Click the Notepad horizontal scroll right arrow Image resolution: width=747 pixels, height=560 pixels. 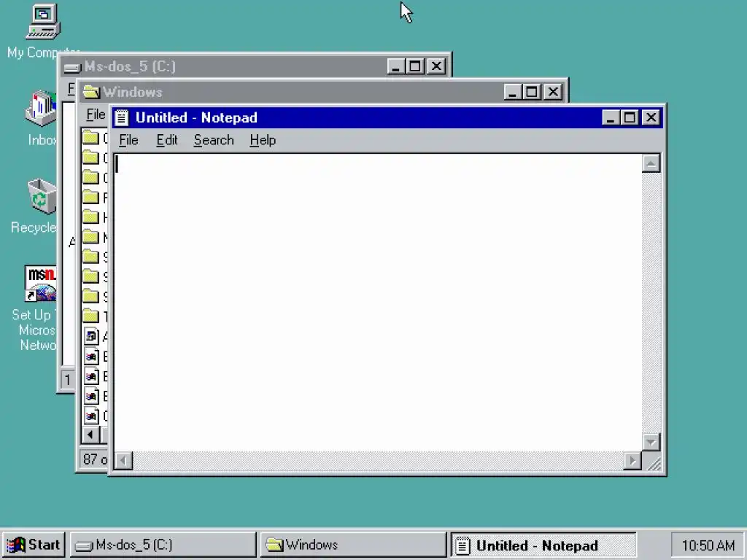(632, 461)
